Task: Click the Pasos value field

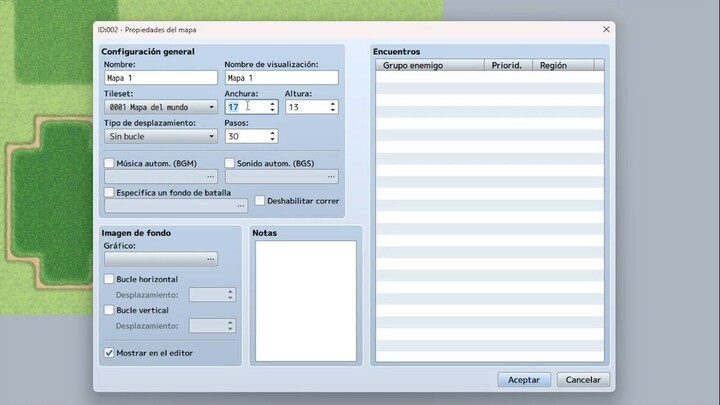Action: coord(247,136)
